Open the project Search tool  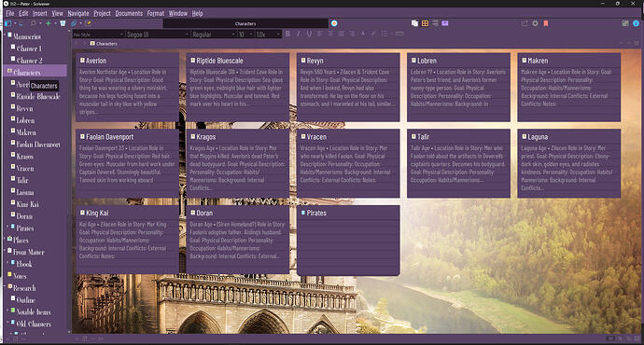pos(34,24)
